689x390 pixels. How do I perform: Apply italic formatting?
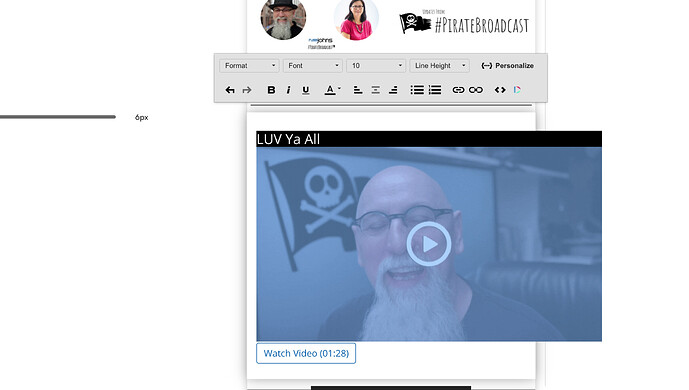point(288,90)
